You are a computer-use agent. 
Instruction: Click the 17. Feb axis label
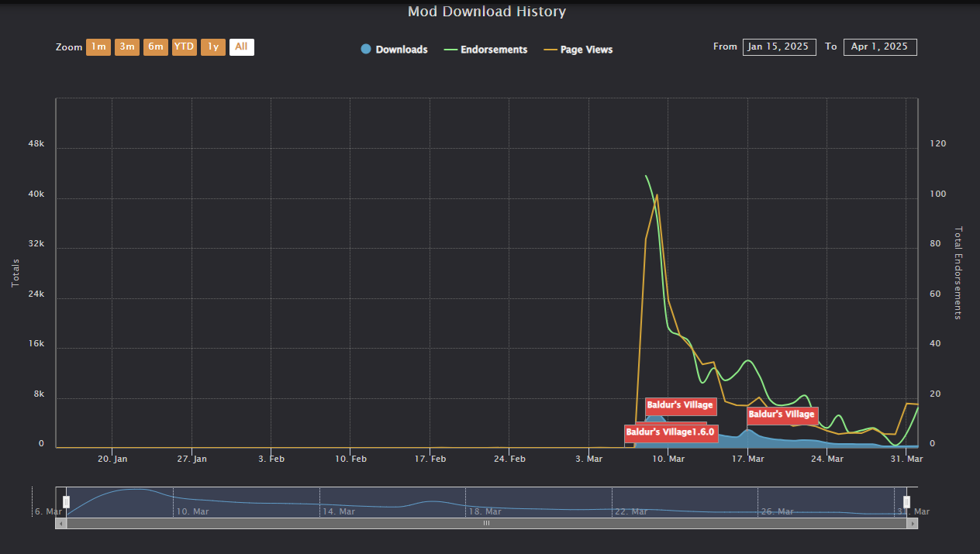click(x=430, y=459)
